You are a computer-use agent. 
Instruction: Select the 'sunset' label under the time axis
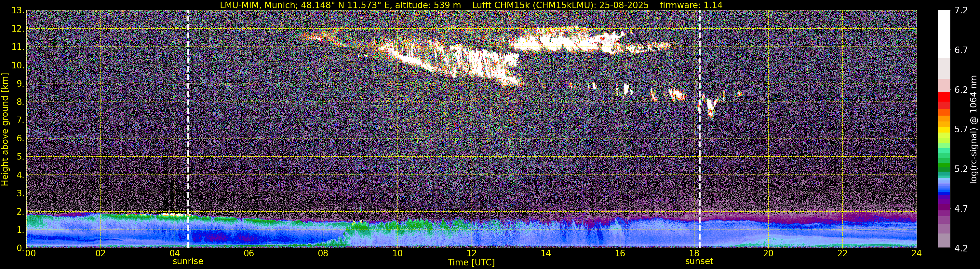click(699, 262)
